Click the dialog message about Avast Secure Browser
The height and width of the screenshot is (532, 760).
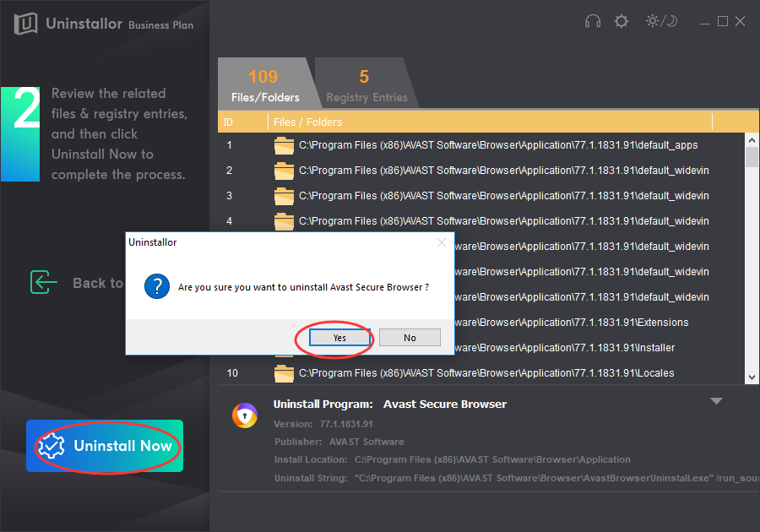pyautogui.click(x=303, y=287)
